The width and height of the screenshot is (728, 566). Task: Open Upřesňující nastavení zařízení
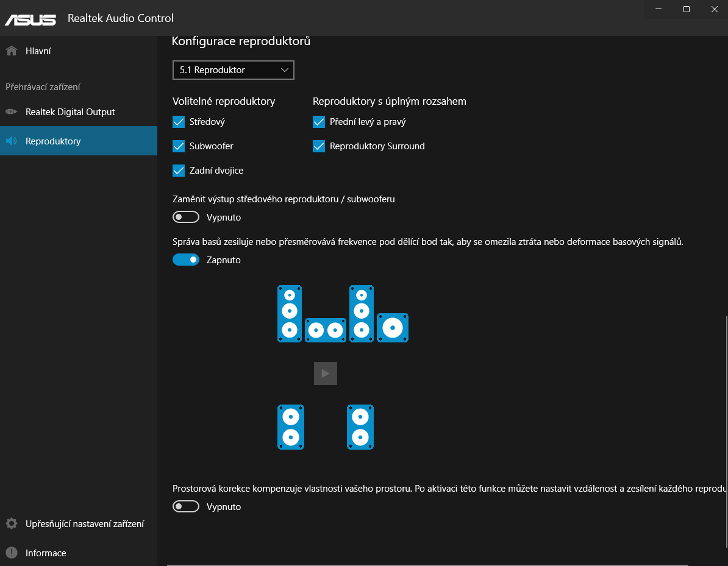(x=84, y=524)
